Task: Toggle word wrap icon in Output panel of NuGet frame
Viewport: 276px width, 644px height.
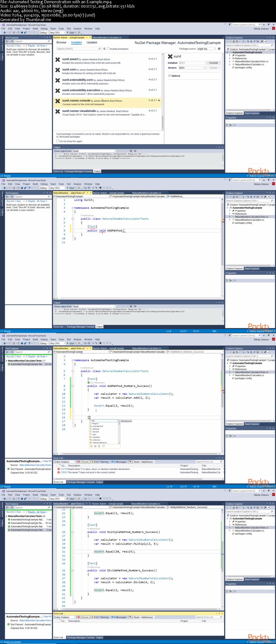Action: (x=135, y=151)
